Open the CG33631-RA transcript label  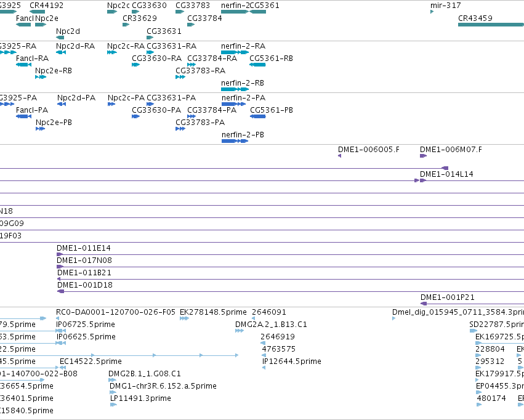pos(172,46)
